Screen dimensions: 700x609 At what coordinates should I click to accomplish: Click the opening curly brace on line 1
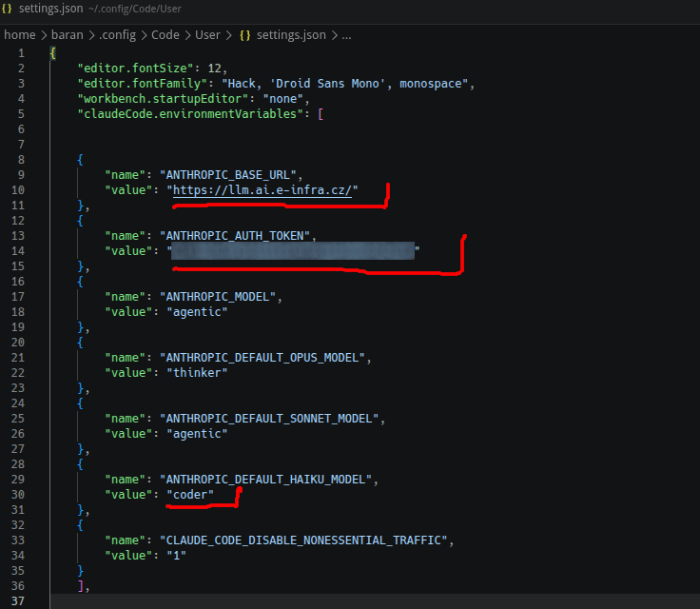52,53
